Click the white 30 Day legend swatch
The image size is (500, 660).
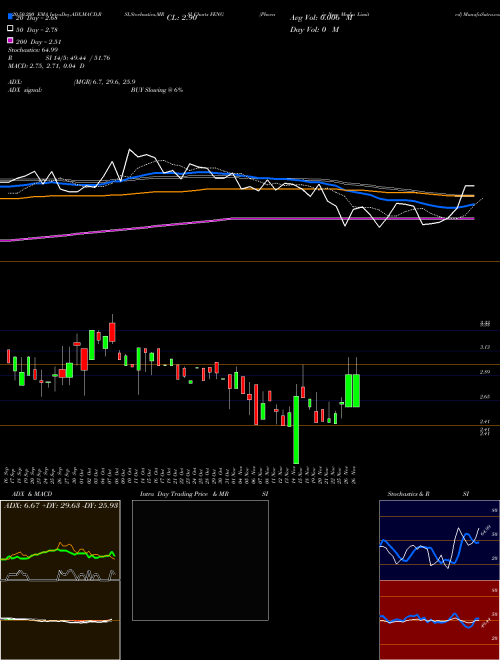click(10, 29)
